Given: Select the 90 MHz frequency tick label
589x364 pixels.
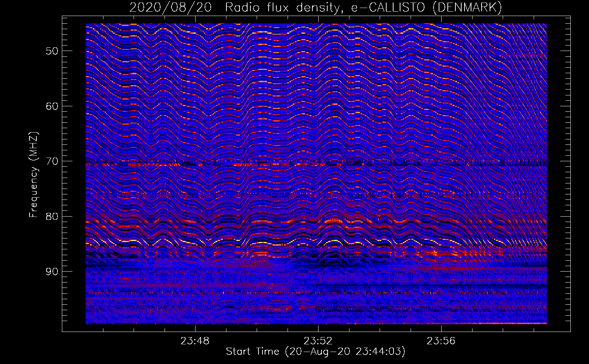Looking at the screenshot, I should tap(52, 272).
